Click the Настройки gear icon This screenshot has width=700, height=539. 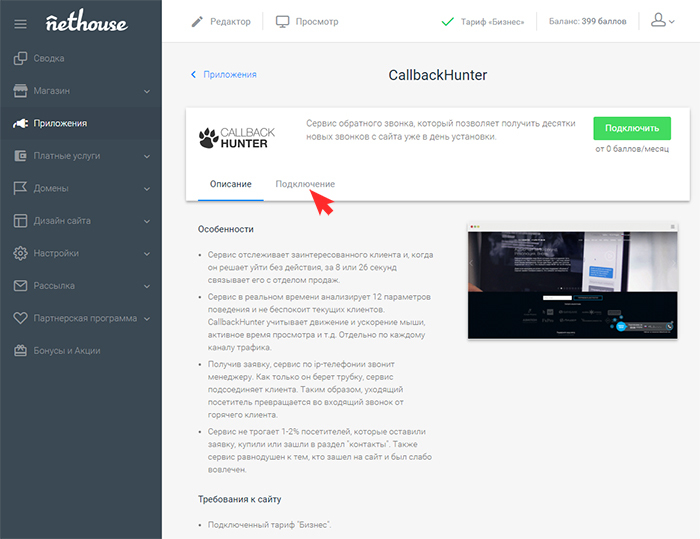(x=20, y=253)
